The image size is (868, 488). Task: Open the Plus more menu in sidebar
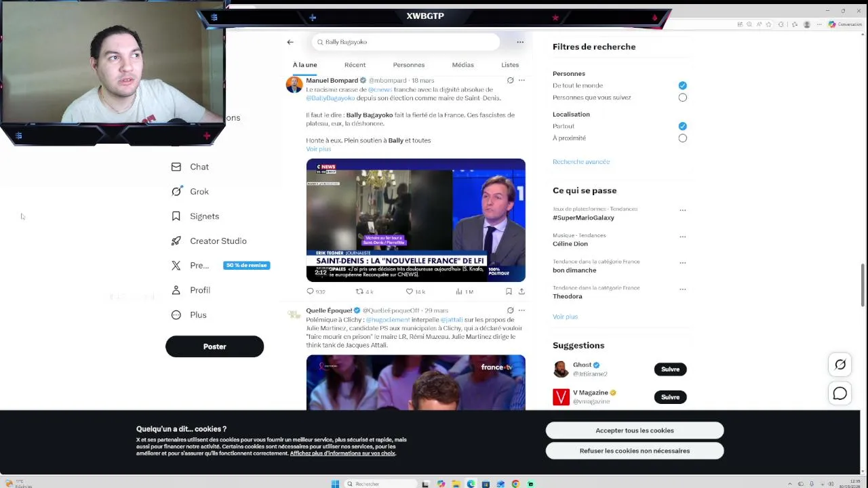tap(189, 315)
